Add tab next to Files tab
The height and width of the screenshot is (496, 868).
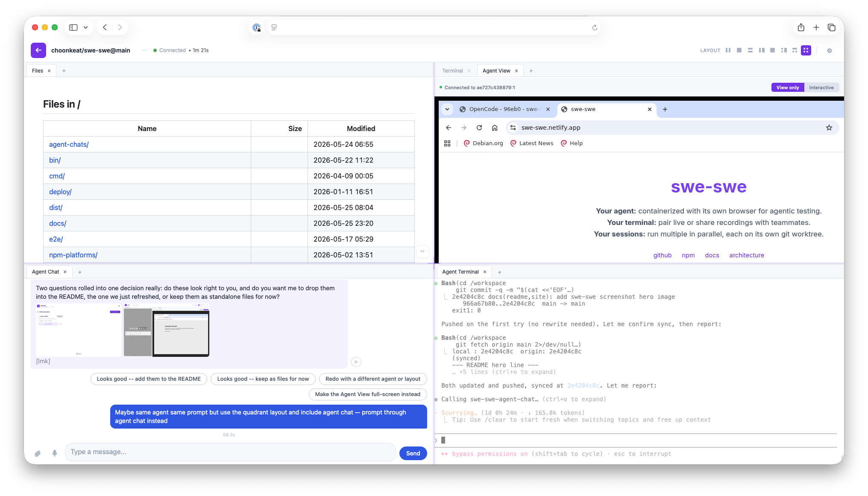point(64,71)
